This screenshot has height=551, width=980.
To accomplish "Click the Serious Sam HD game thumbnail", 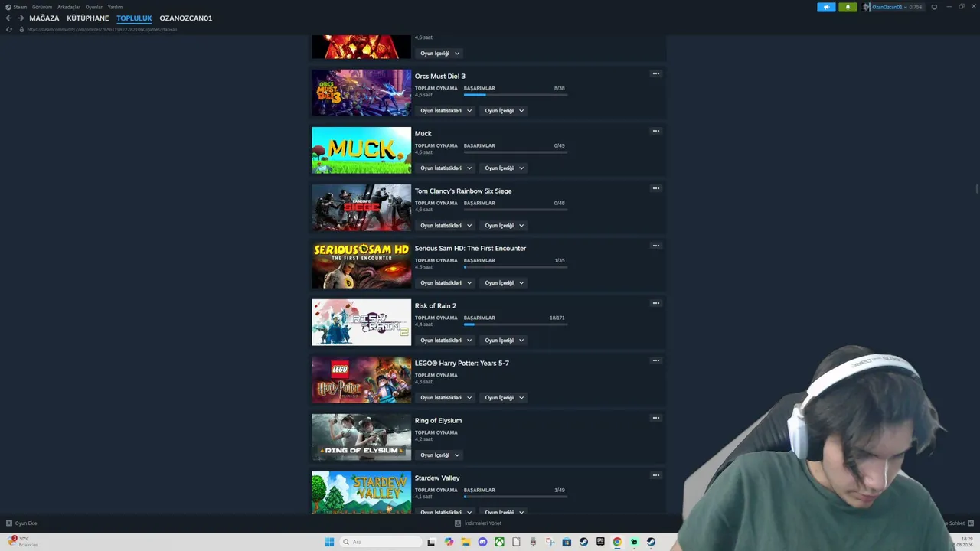I will coord(361,265).
